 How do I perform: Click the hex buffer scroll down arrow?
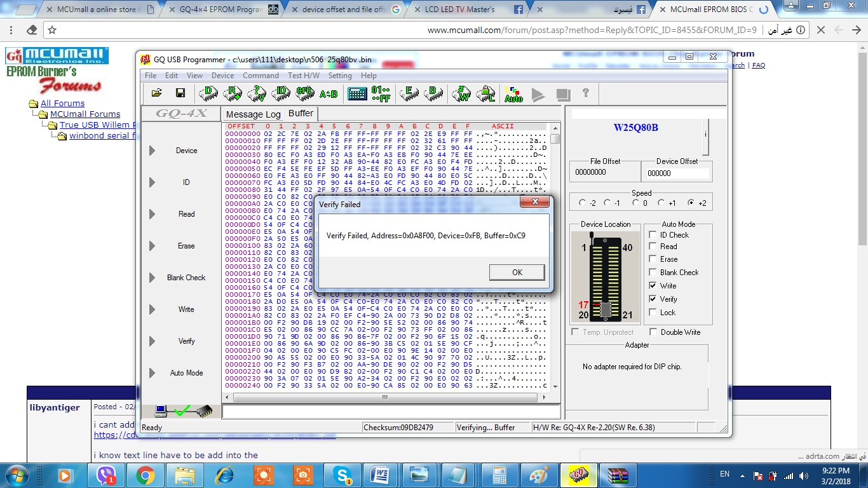click(x=555, y=386)
